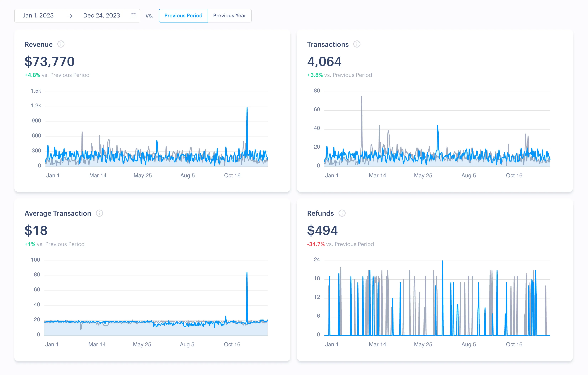Screen dimensions: 588x375
Task: Click the Mar 14 label on Revenue axis
Action: [98, 175]
